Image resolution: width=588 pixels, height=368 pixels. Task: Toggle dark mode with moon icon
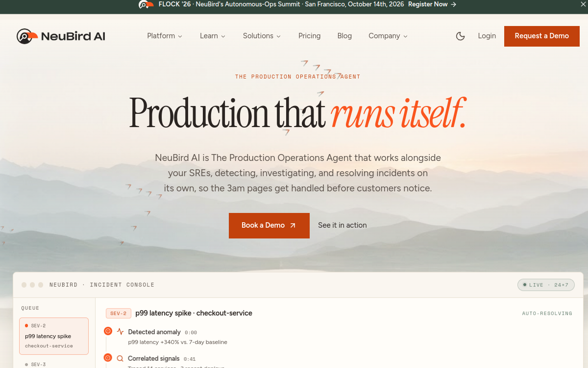click(x=461, y=36)
